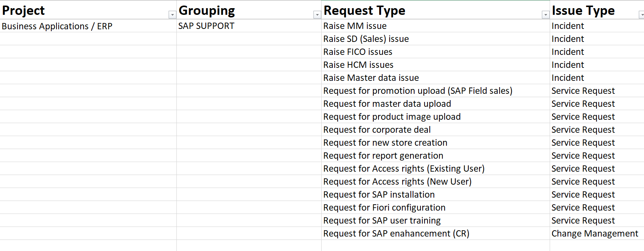Select Request for SAP enahancement (CR) cell
644x251 pixels.
(x=435, y=234)
